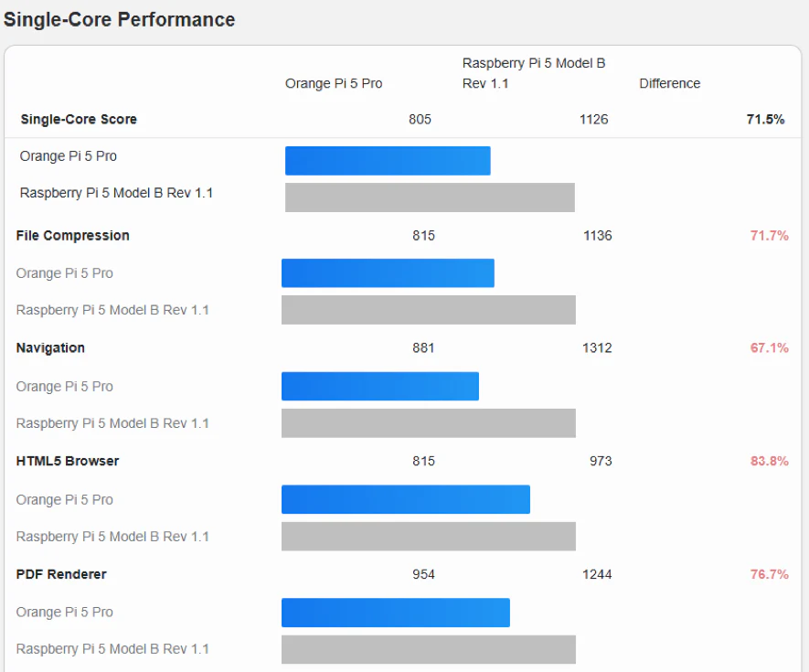Click the PDF Renderer benchmark label

(x=61, y=574)
